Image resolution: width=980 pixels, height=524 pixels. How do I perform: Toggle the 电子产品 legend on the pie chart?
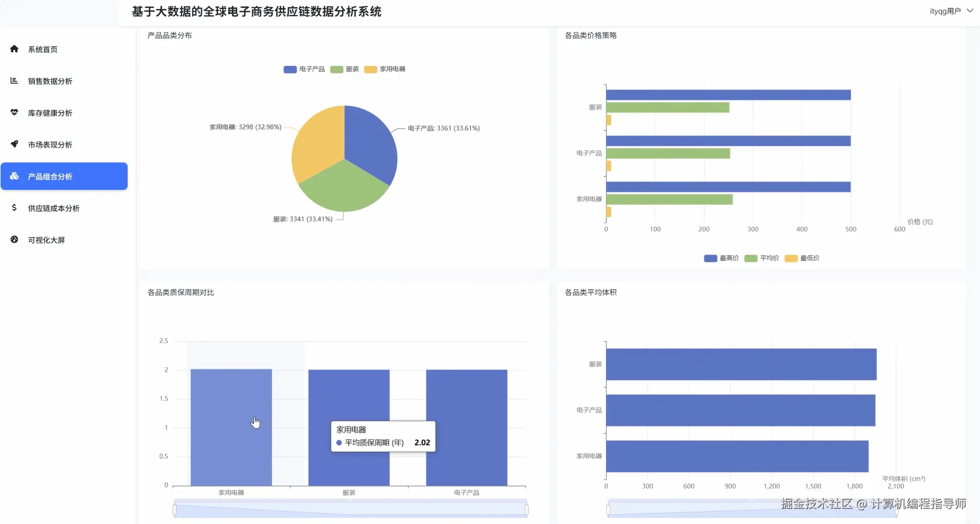tap(304, 69)
